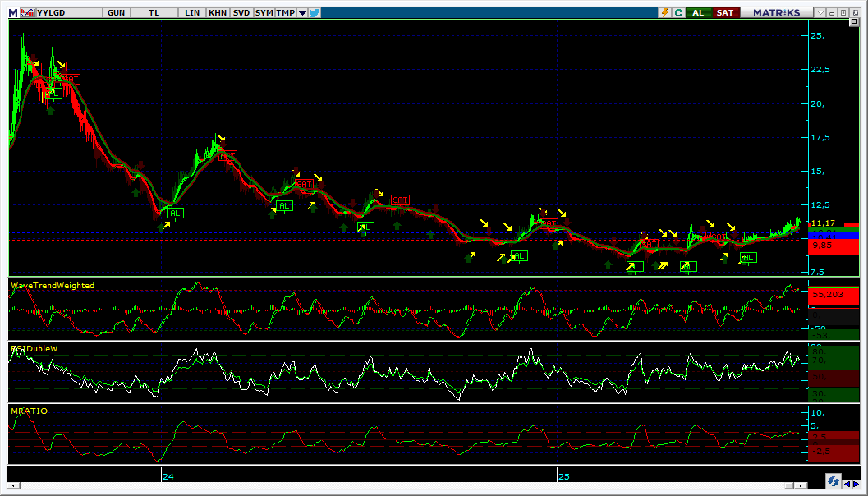Screen dimensions: 868x496
Task: Click the Twitter bird icon
Action: (x=315, y=13)
